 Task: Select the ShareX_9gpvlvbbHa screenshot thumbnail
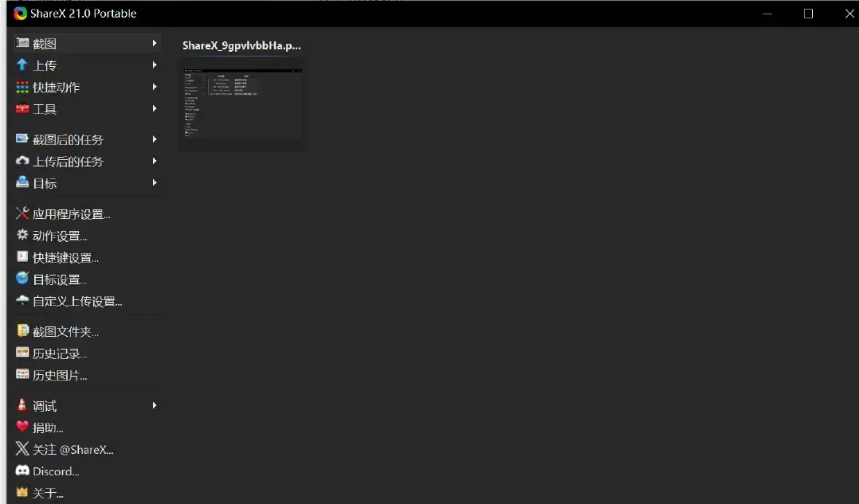(243, 104)
